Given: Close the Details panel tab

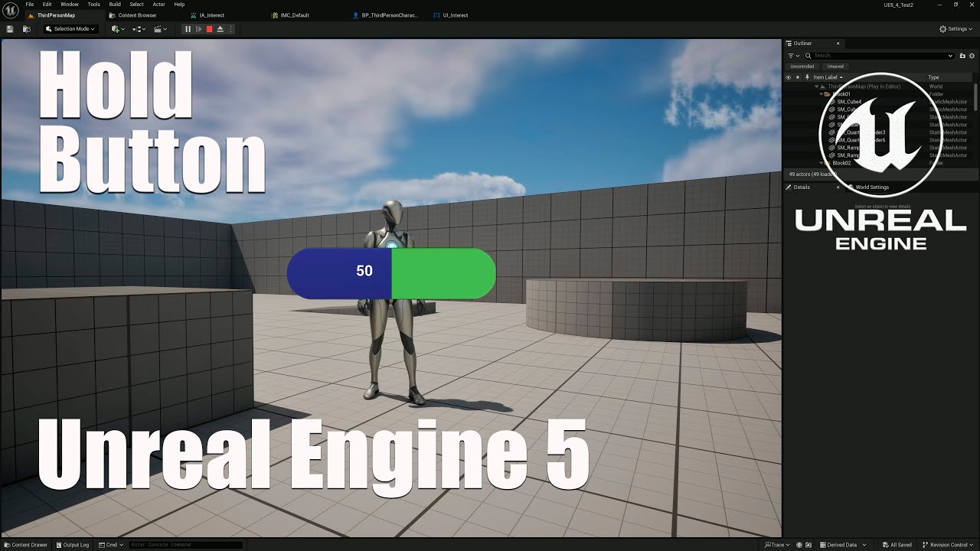Looking at the screenshot, I should click(838, 187).
